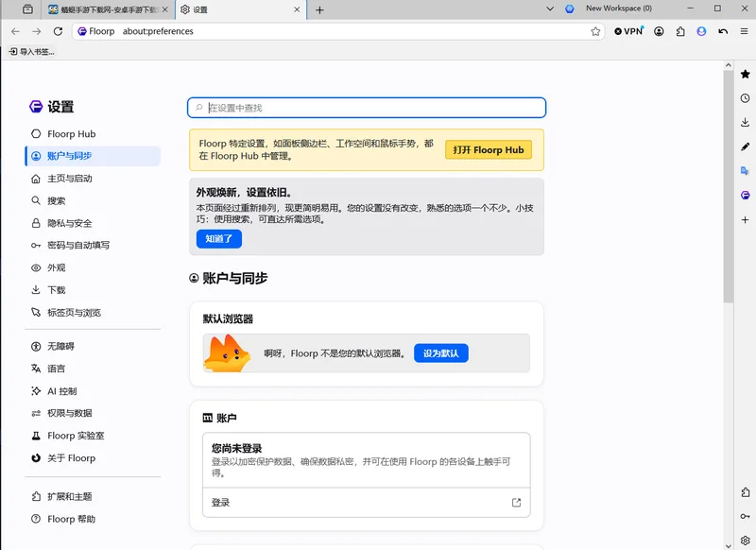This screenshot has height=550, width=756.
Task: Click the vertical scrollbar thumb
Action: click(x=729, y=186)
